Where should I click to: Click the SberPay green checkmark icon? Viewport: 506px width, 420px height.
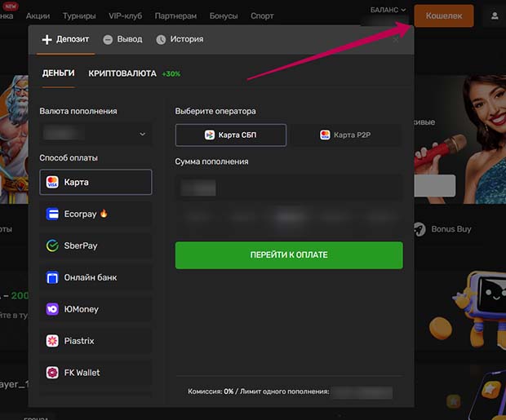pos(52,245)
